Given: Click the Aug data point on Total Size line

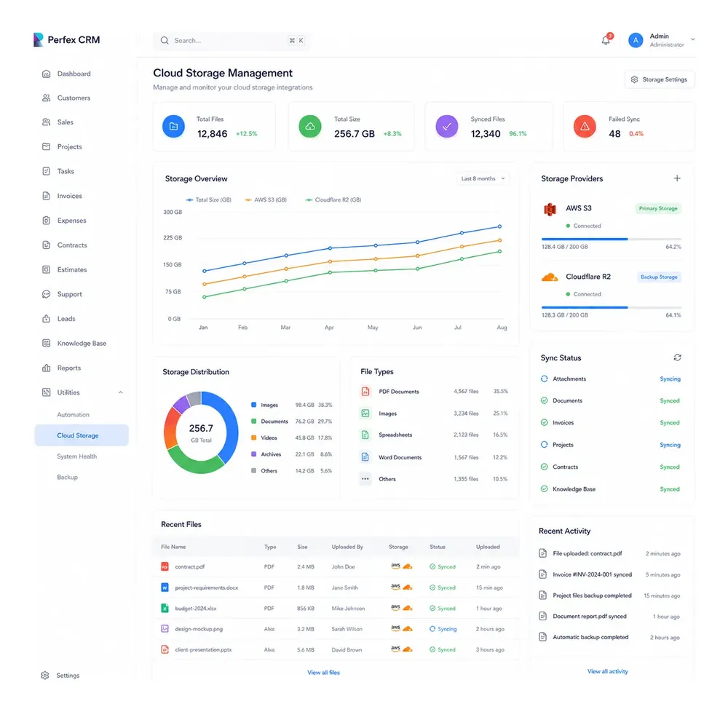Looking at the screenshot, I should [x=499, y=226].
